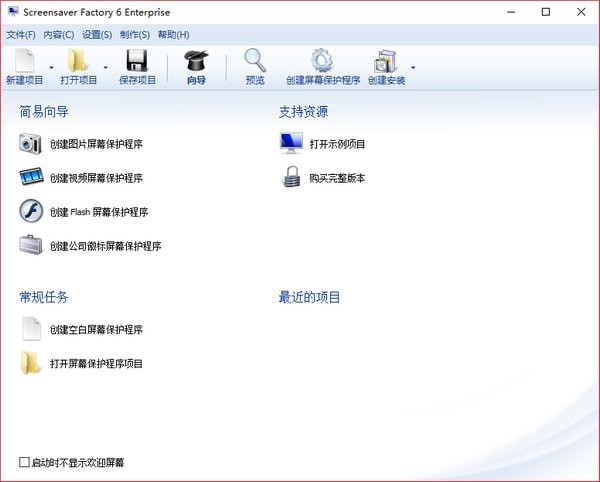This screenshot has width=600, height=482.
Task: Open the 帮助(H) menu
Action: [x=173, y=35]
